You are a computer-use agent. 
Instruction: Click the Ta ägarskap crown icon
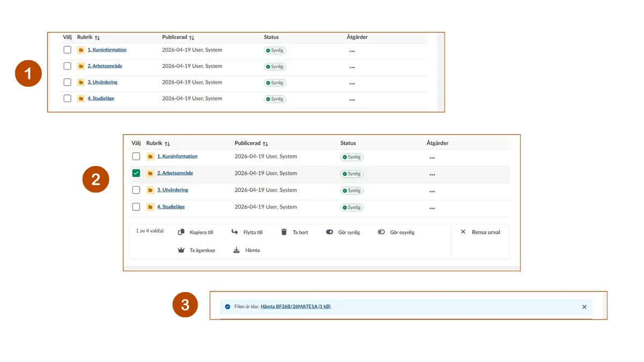(181, 250)
